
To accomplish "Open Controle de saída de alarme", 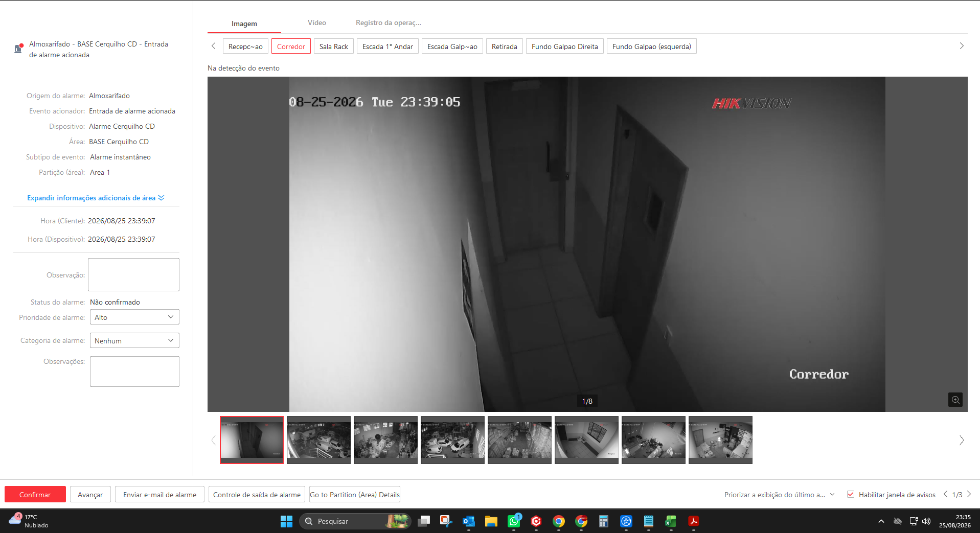I will click(257, 494).
